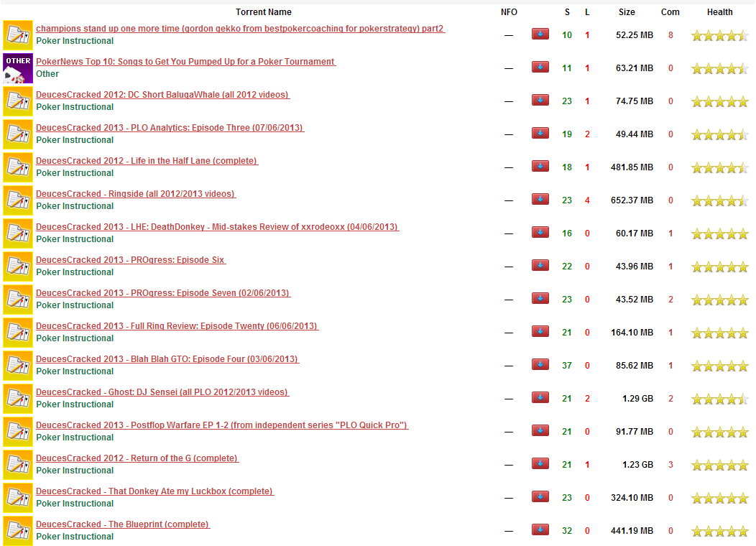The height and width of the screenshot is (546, 756).
Task: Select the purple Other category icon beside PokerNews Top 10
Action: 18,68
